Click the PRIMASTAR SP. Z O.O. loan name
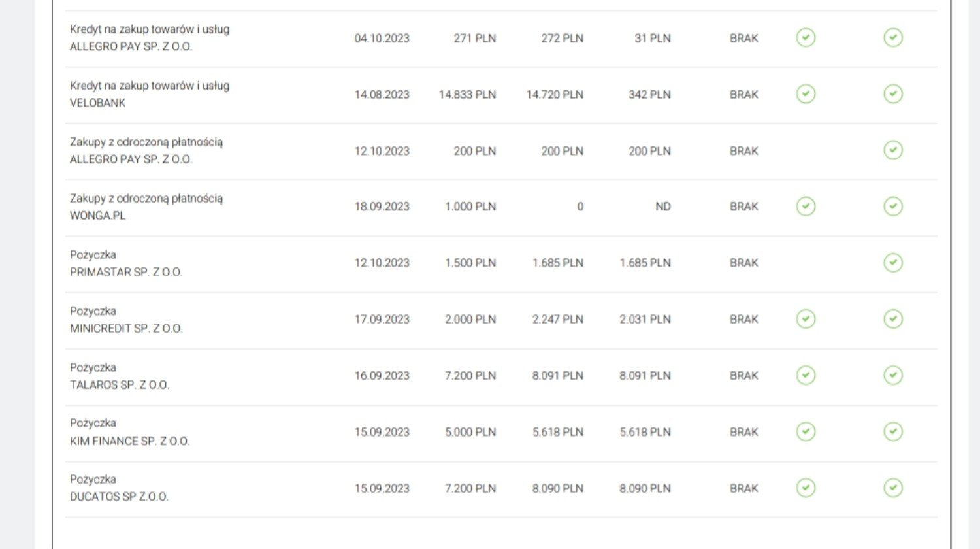The image size is (980, 549). tap(125, 272)
